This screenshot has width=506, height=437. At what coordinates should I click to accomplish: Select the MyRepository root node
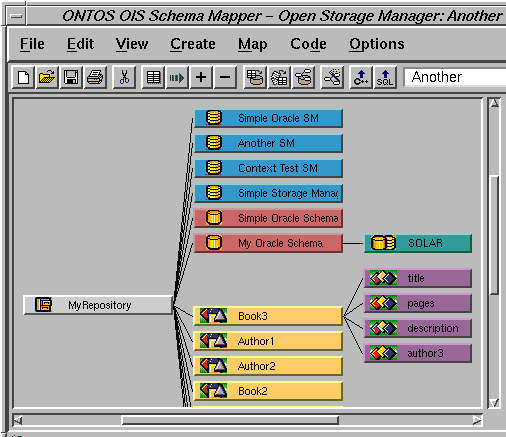98,305
